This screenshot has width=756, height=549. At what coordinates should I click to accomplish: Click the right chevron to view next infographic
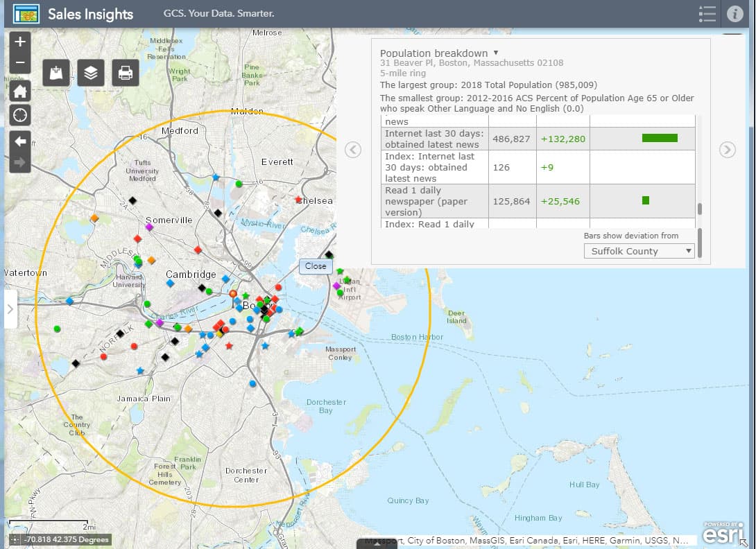[x=727, y=149]
